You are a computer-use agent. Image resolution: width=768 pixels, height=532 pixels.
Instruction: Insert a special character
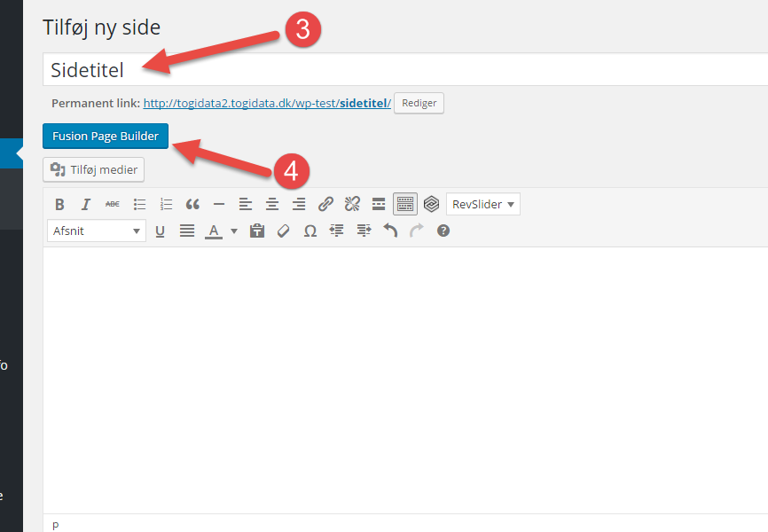310,231
